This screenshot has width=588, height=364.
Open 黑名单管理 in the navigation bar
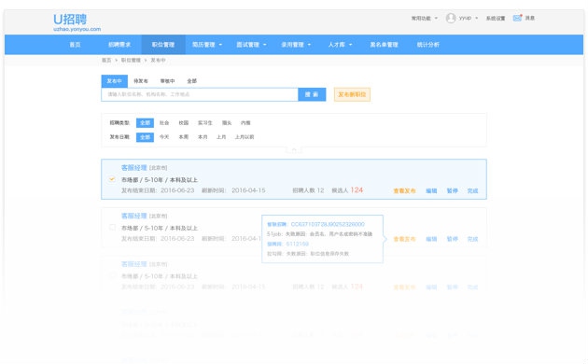click(384, 45)
